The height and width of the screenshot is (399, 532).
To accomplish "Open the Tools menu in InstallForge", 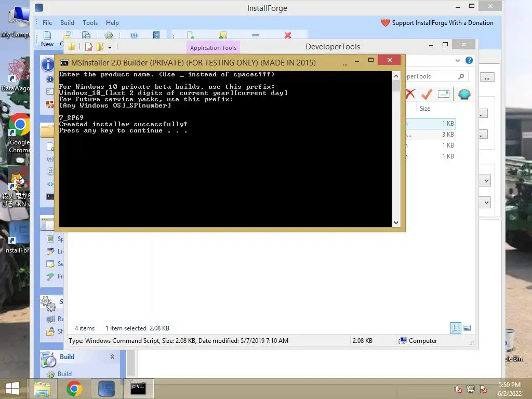I will coord(90,23).
